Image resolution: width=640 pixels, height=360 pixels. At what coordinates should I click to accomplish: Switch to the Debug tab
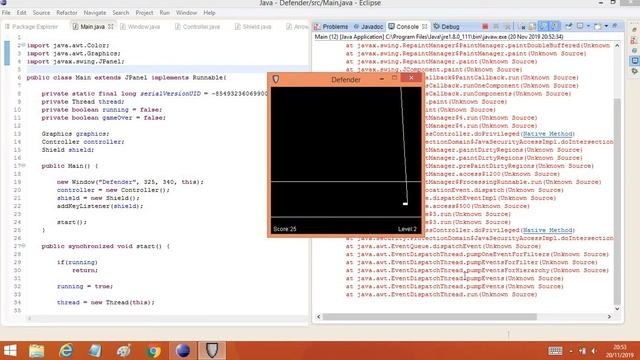pyautogui.click(x=446, y=27)
